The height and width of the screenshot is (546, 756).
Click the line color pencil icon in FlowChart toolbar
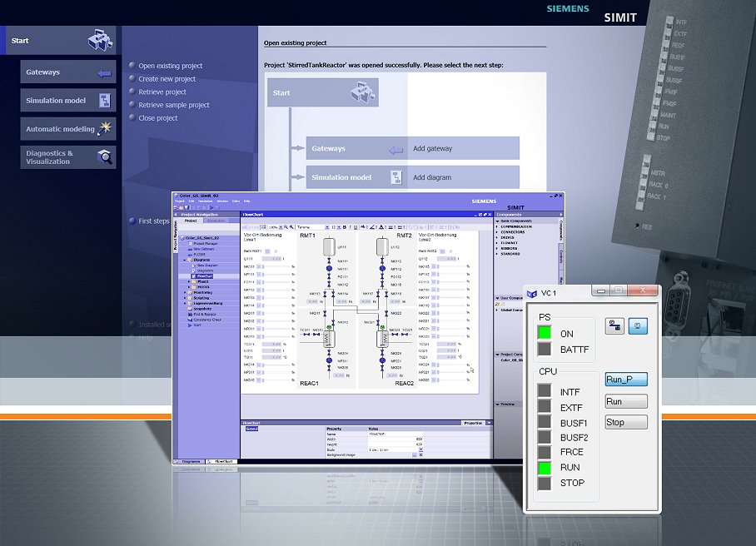click(x=372, y=227)
